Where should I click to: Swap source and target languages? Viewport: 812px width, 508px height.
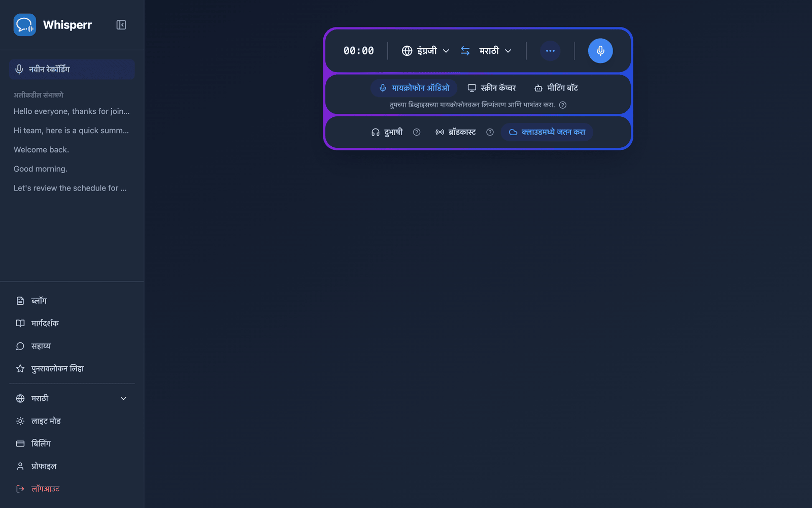pos(465,51)
